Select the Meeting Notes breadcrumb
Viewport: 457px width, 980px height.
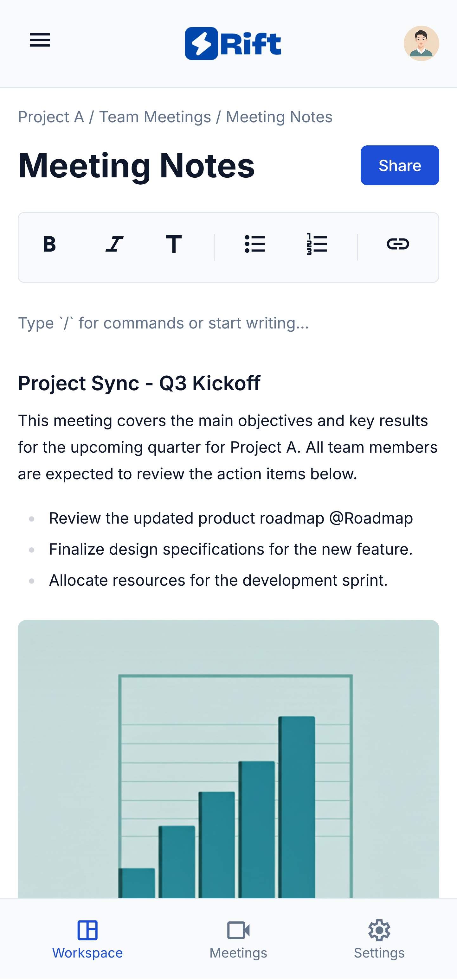pos(279,117)
